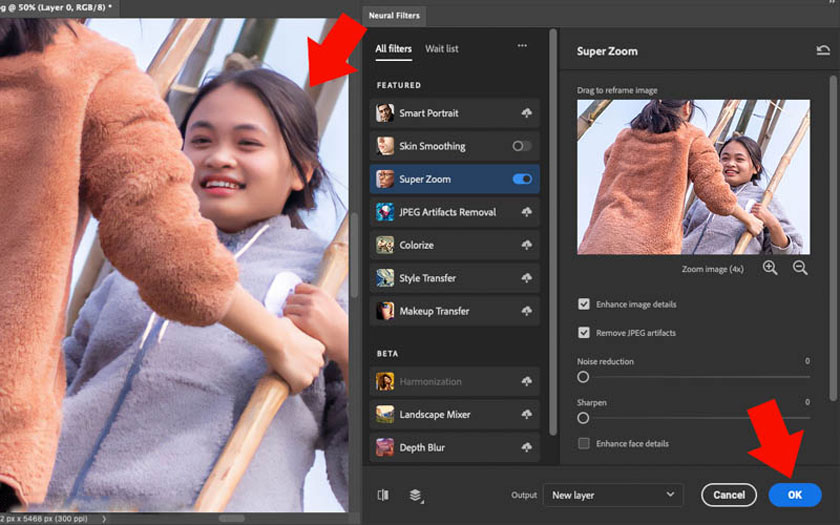Toggle before/after preview icon at bottom
This screenshot has width=840, height=525.
pos(383,495)
